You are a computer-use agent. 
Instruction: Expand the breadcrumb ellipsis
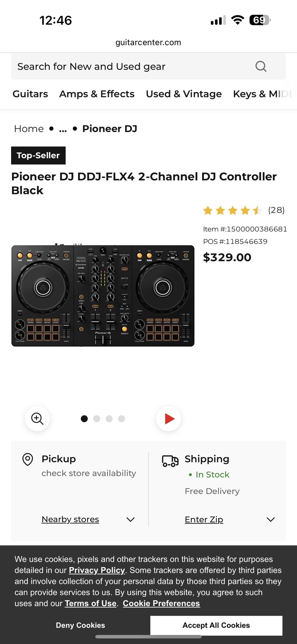click(63, 129)
